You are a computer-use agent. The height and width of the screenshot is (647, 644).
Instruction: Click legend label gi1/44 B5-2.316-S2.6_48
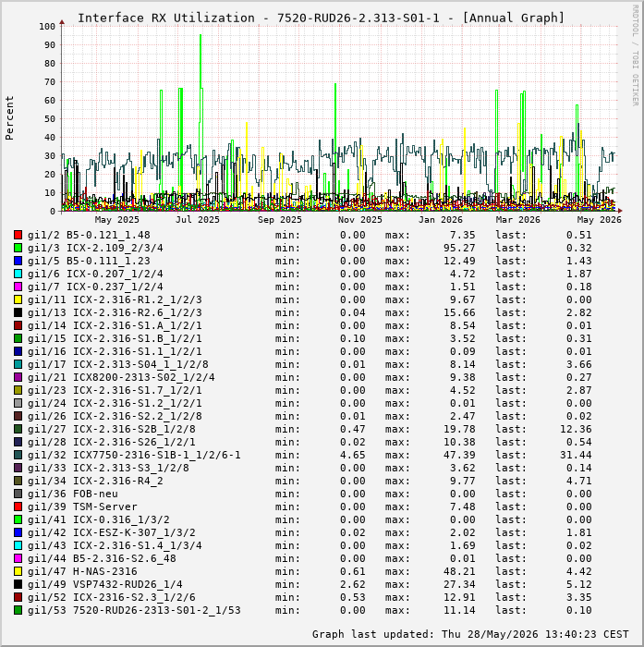(102, 558)
